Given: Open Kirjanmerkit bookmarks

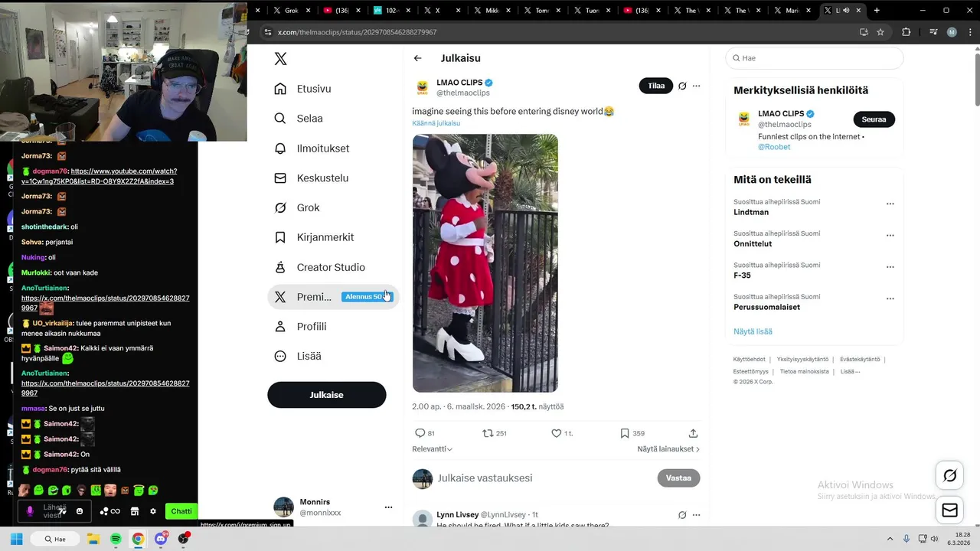Looking at the screenshot, I should (x=314, y=237).
